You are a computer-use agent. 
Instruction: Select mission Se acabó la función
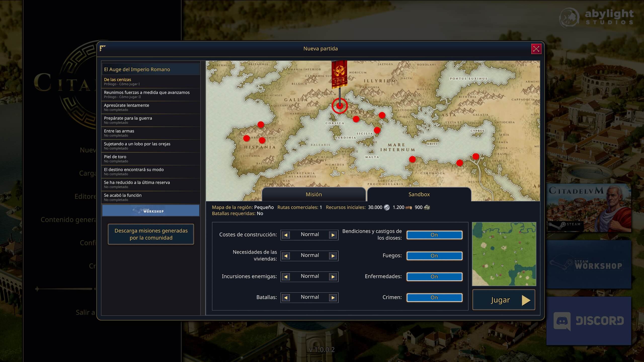[151, 197]
